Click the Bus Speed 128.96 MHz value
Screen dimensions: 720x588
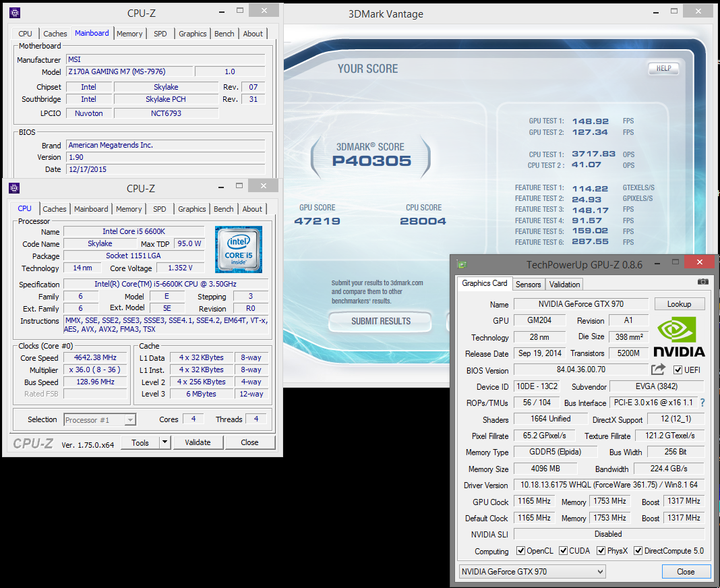(x=96, y=382)
